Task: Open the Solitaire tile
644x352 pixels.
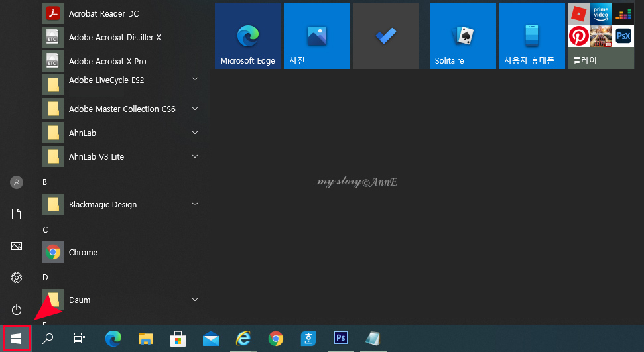Action: pos(463,36)
